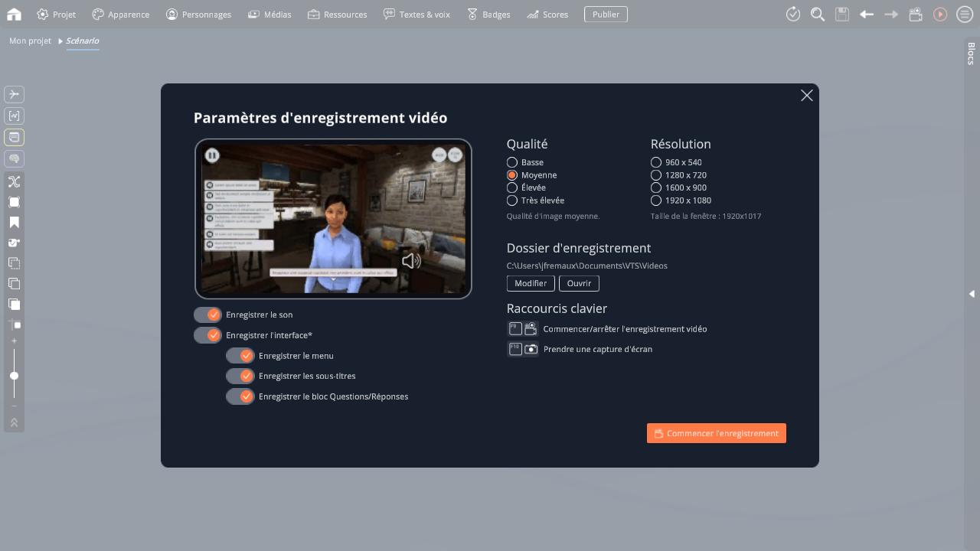Click the video preview thumbnail
Viewport: 980px width, 551px height.
pos(333,219)
